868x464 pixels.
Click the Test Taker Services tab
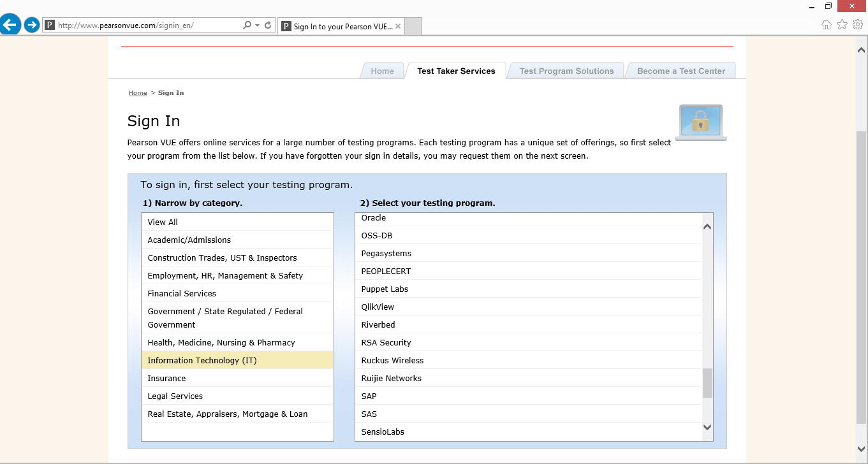coord(456,71)
